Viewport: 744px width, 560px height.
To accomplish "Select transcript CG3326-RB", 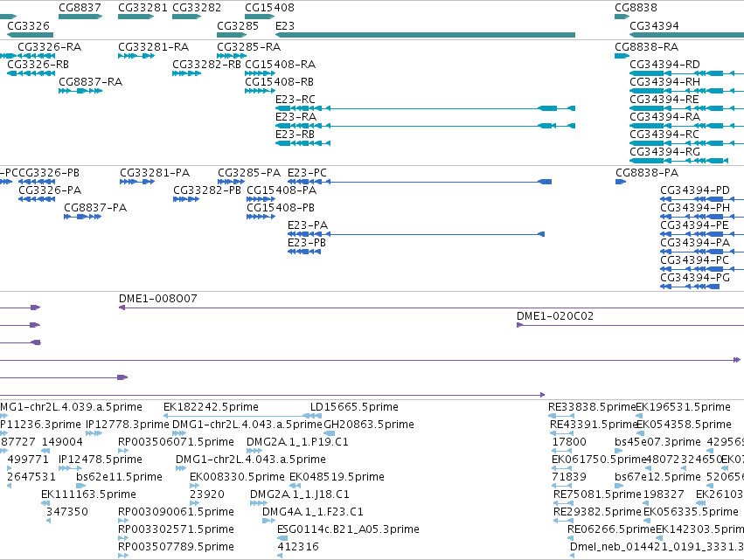I will [x=38, y=65].
